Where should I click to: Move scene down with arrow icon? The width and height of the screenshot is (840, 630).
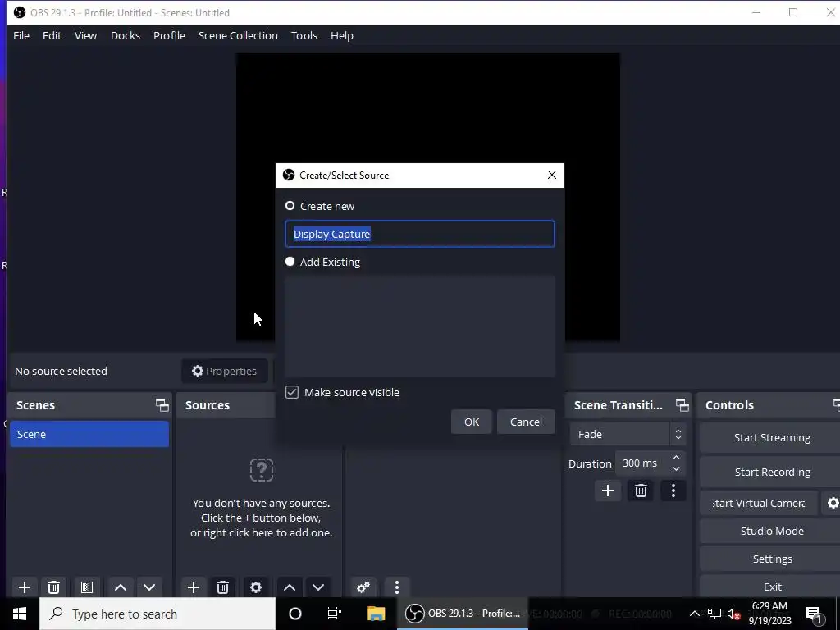point(149,587)
